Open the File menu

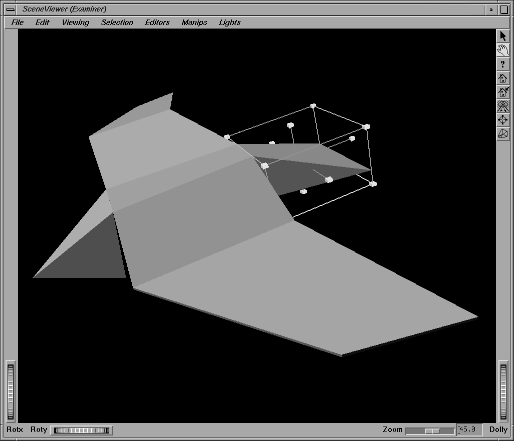(x=17, y=22)
